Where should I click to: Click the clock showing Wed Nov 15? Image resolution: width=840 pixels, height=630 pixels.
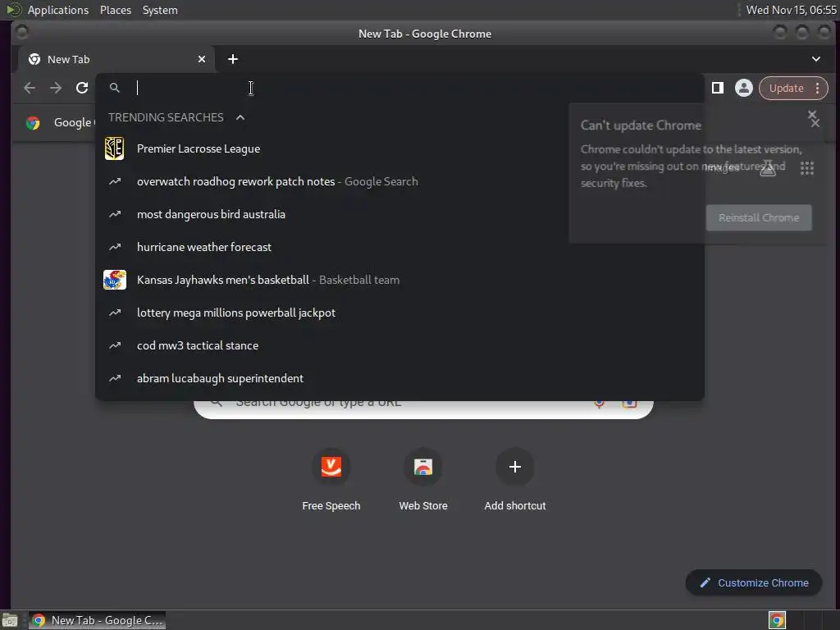pyautogui.click(x=791, y=10)
